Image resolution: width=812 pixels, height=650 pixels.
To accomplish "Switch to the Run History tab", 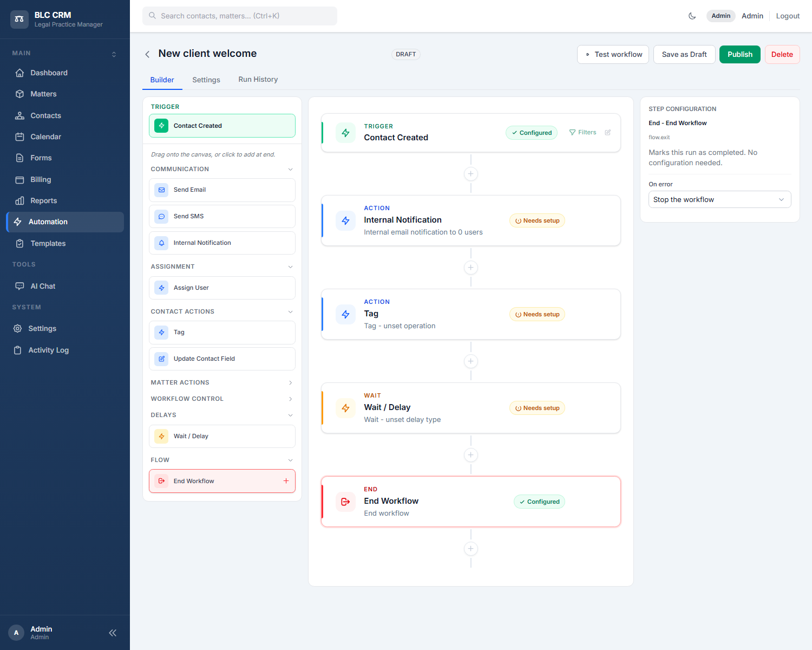I will tap(258, 80).
